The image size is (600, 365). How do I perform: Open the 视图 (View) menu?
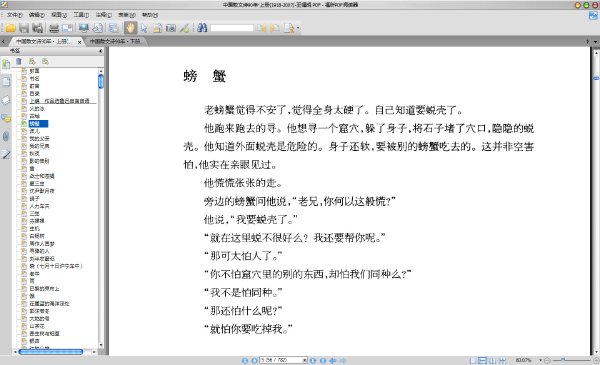[59, 15]
